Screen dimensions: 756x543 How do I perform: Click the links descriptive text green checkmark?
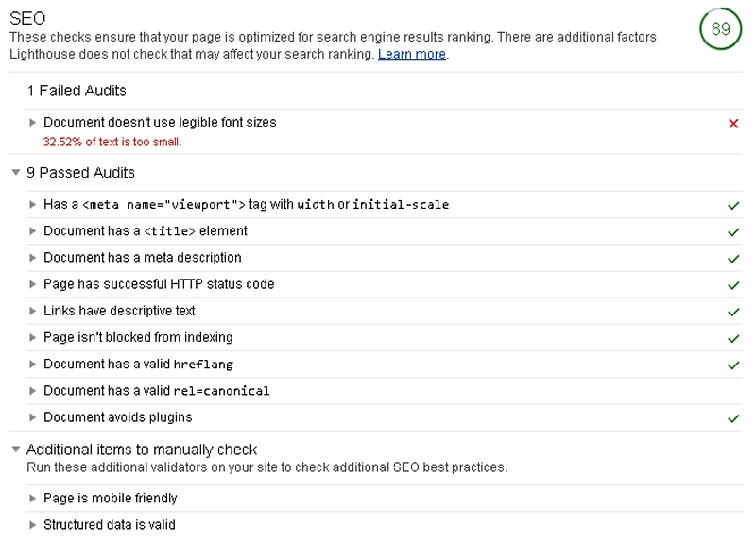click(x=733, y=312)
